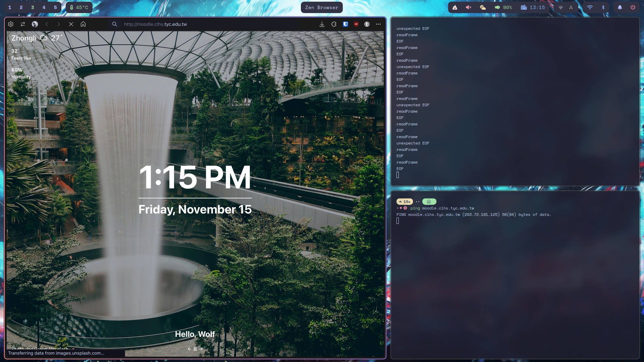The image size is (644, 362).
Task: Click the search magnifier in the address bar
Action: pos(115,24)
